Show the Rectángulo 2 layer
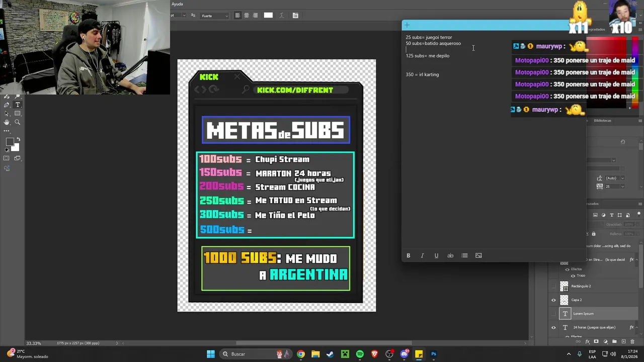644x362 pixels. click(553, 286)
